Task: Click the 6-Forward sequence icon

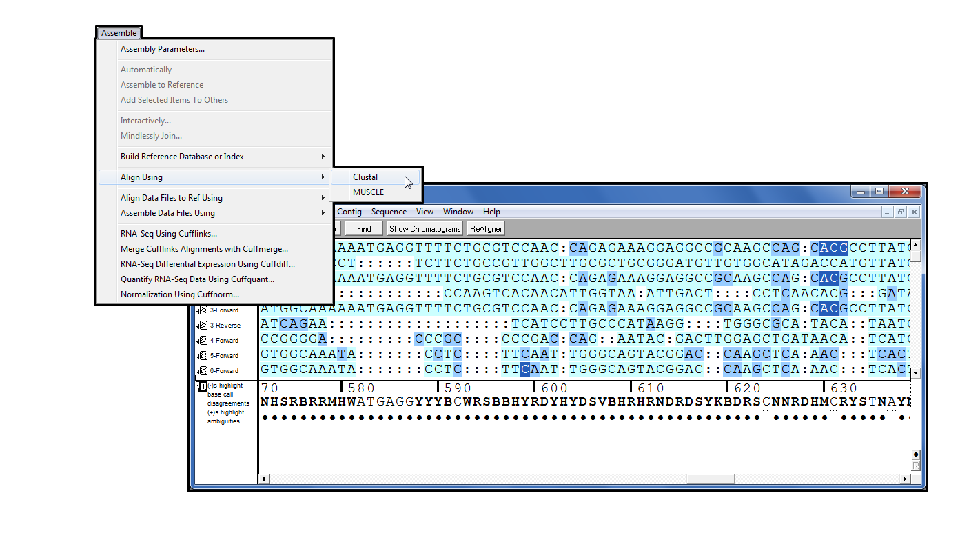Action: pyautogui.click(x=203, y=371)
